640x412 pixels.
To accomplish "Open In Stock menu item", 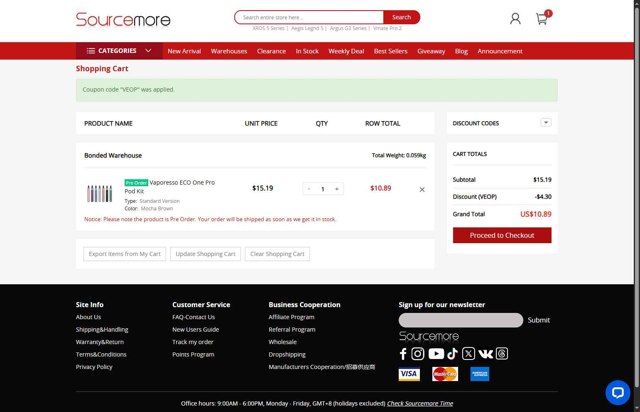I will (x=307, y=51).
